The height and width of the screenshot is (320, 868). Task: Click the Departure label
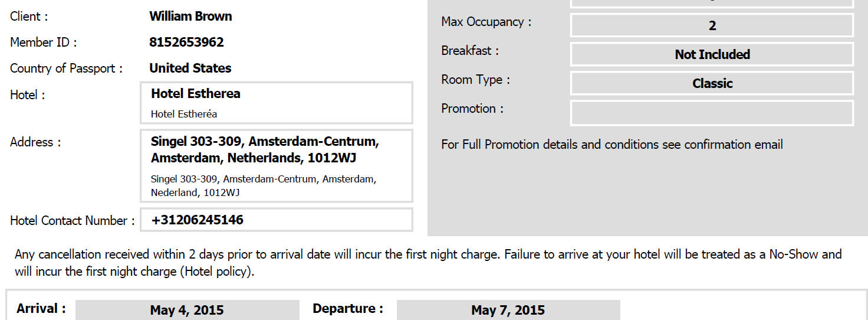click(347, 309)
